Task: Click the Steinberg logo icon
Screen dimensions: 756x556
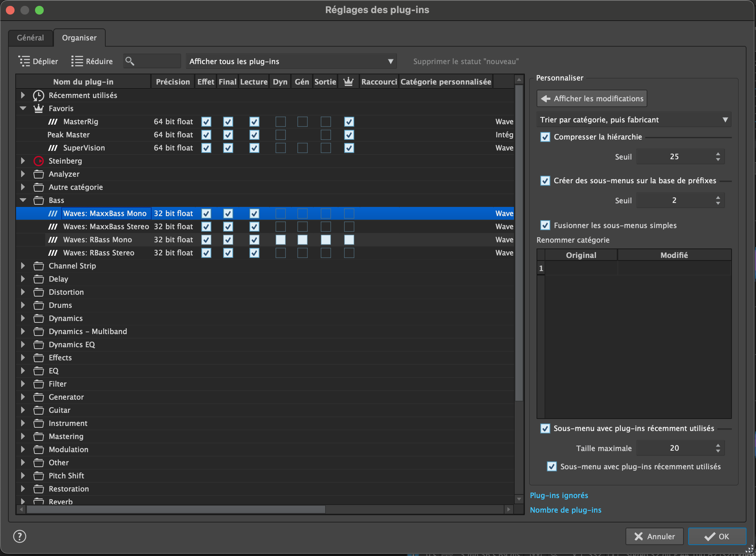Action: [38, 161]
